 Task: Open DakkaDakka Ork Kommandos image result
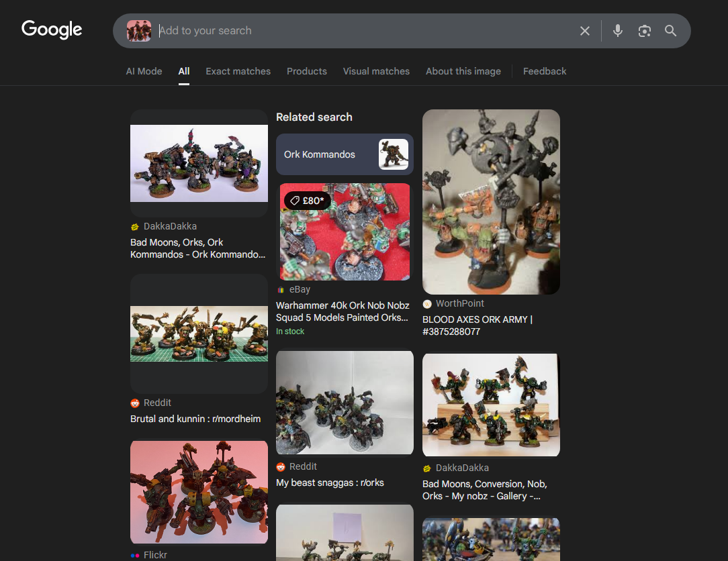[199, 163]
